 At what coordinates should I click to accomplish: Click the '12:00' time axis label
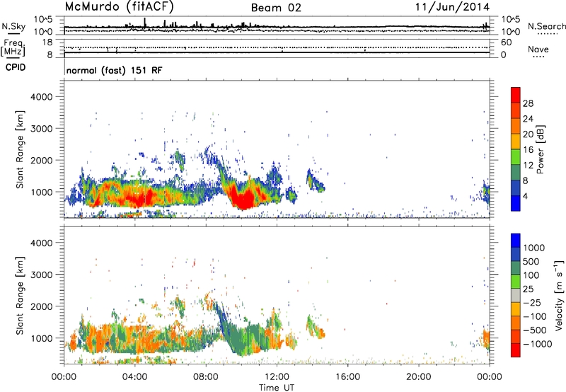click(277, 377)
